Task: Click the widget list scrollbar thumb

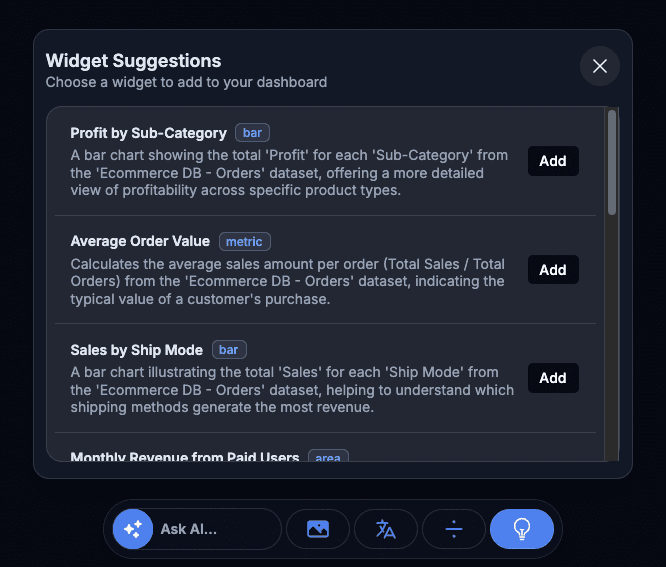Action: click(x=612, y=160)
